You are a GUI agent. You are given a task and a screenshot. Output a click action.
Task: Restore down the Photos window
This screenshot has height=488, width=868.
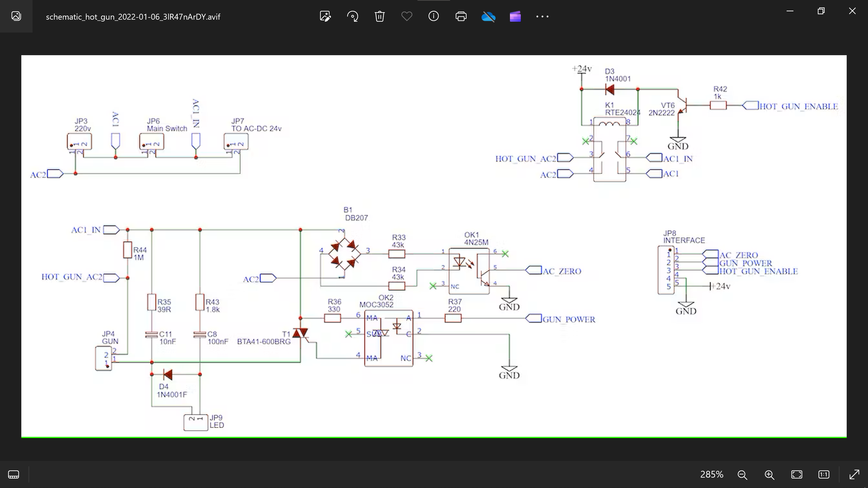[821, 11]
